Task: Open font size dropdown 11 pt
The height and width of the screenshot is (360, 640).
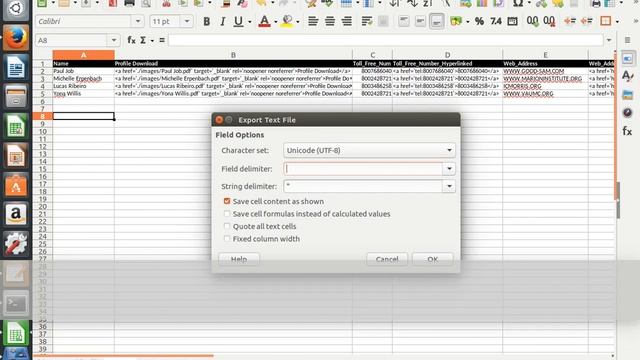Action: pos(187,21)
